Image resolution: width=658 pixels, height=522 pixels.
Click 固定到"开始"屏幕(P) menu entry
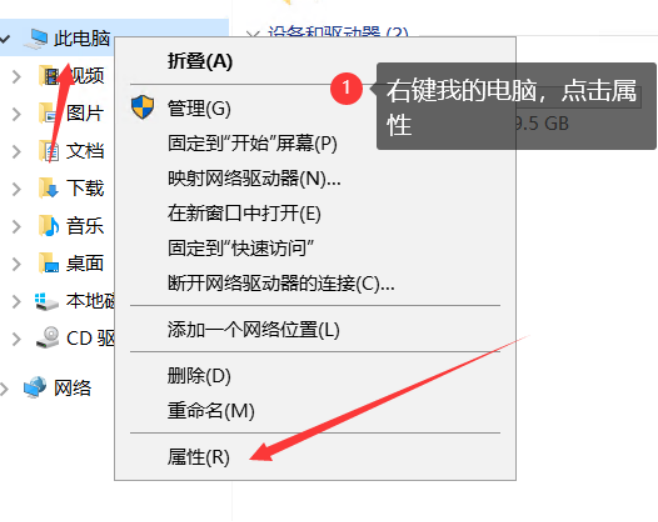[252, 143]
